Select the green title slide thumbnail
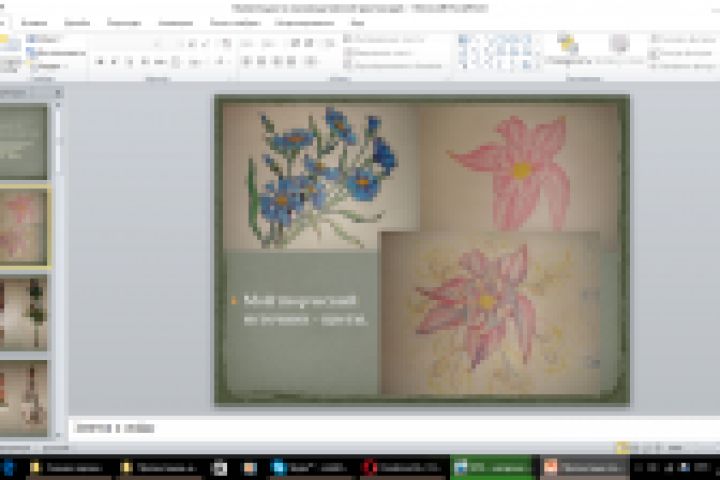 pos(23,141)
